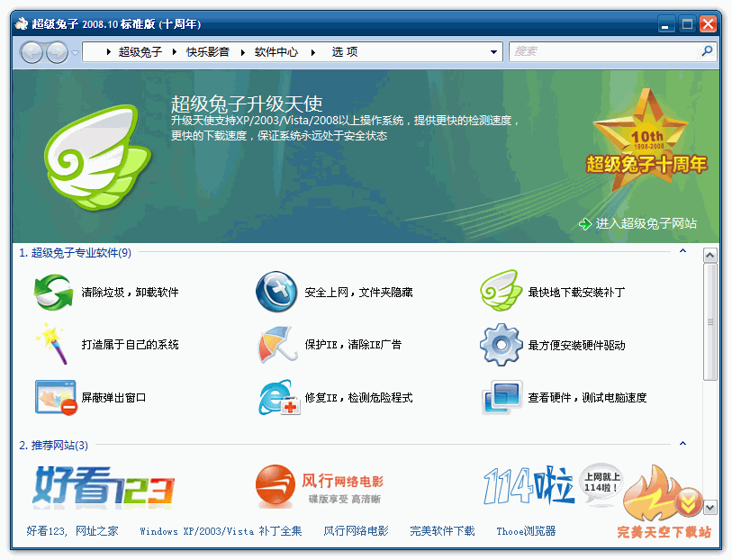Open the address bar dropdown arrow
Viewport: 732px width, 560px height.
coord(494,52)
